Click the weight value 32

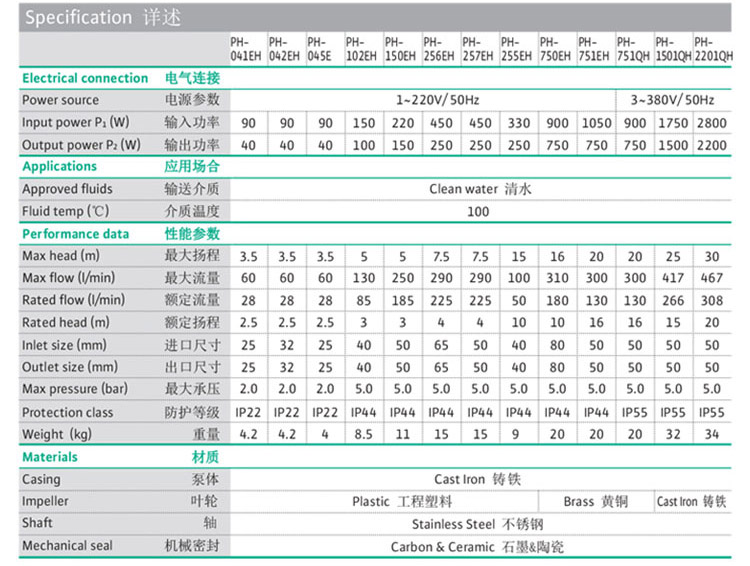pyautogui.click(x=673, y=434)
